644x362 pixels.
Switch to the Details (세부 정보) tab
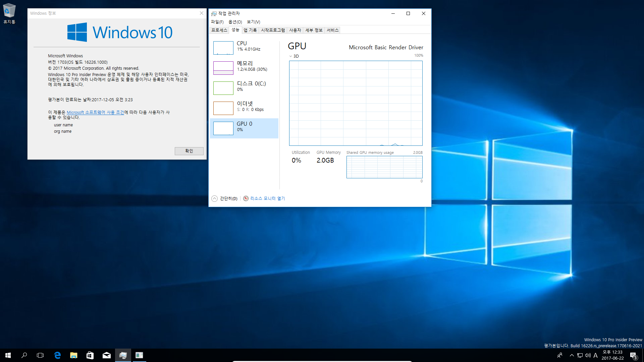pyautogui.click(x=314, y=30)
